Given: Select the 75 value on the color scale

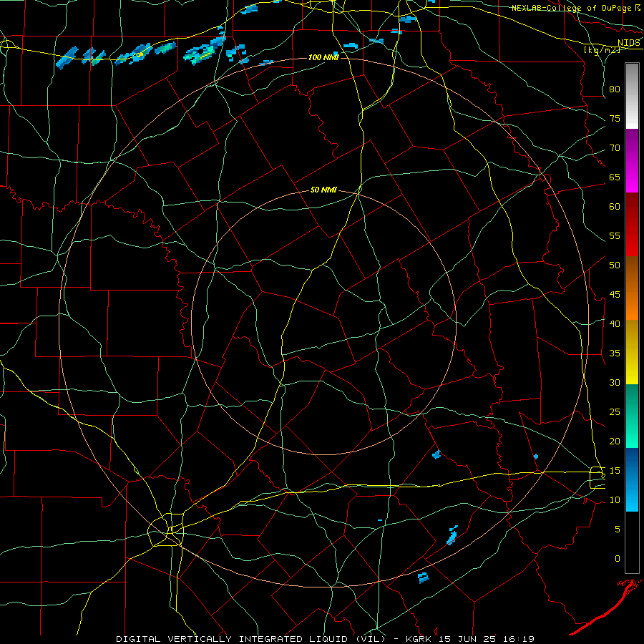Looking at the screenshot, I should pyautogui.click(x=615, y=118).
